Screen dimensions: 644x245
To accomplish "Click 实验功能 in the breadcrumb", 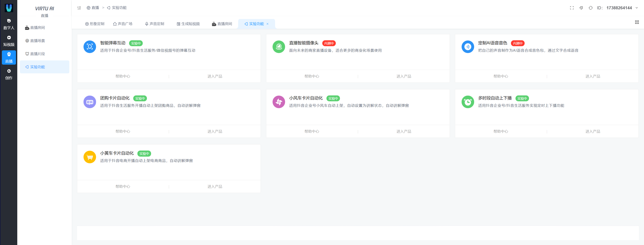I will point(117,8).
